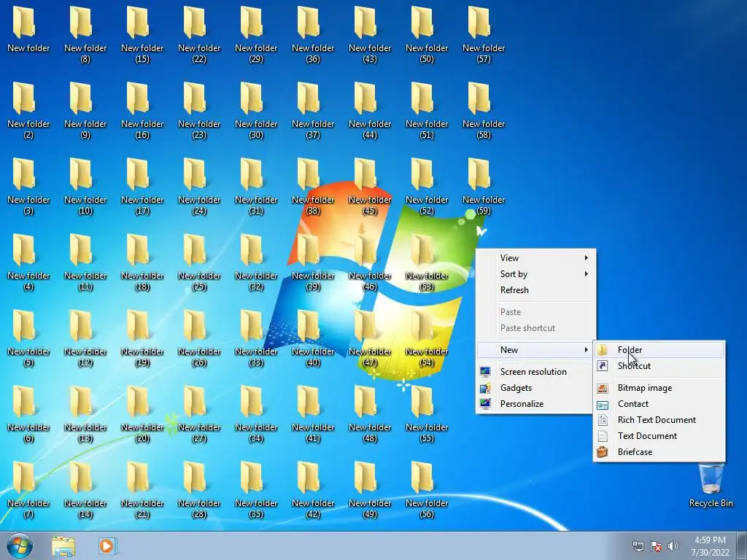Create a new Shortcut from submenu
The height and width of the screenshot is (560, 747).
(659, 366)
